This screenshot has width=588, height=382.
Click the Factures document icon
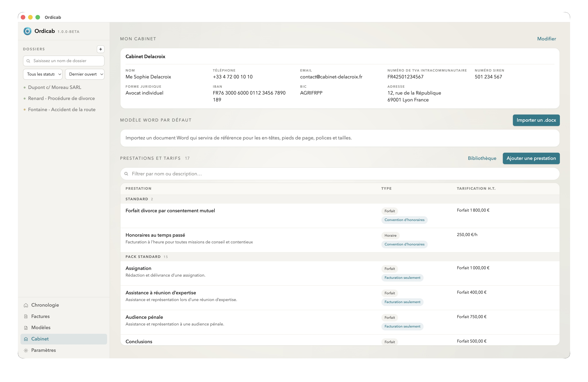[26, 316]
